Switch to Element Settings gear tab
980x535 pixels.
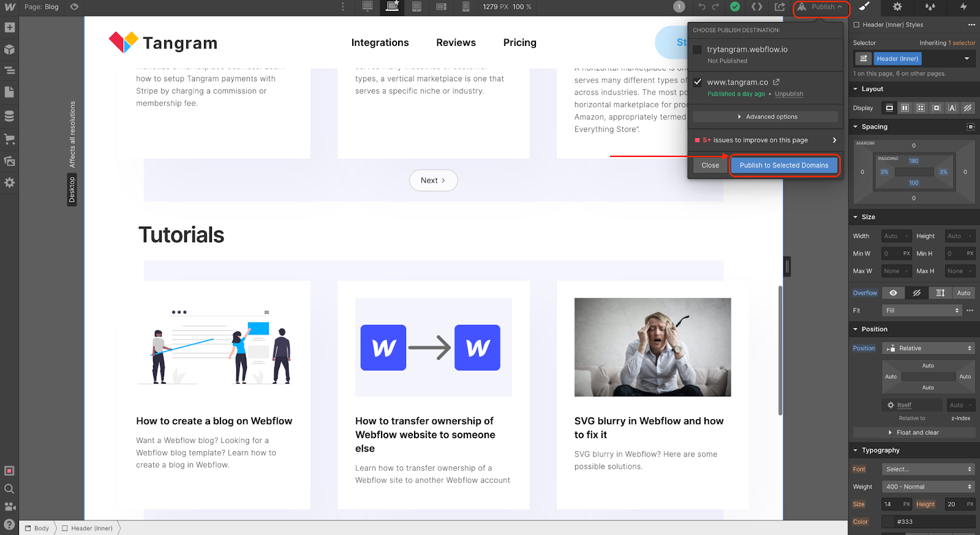897,7
